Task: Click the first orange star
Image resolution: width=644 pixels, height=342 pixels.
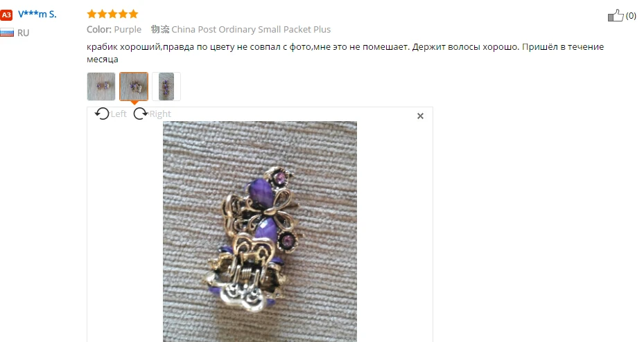Action: tap(92, 15)
